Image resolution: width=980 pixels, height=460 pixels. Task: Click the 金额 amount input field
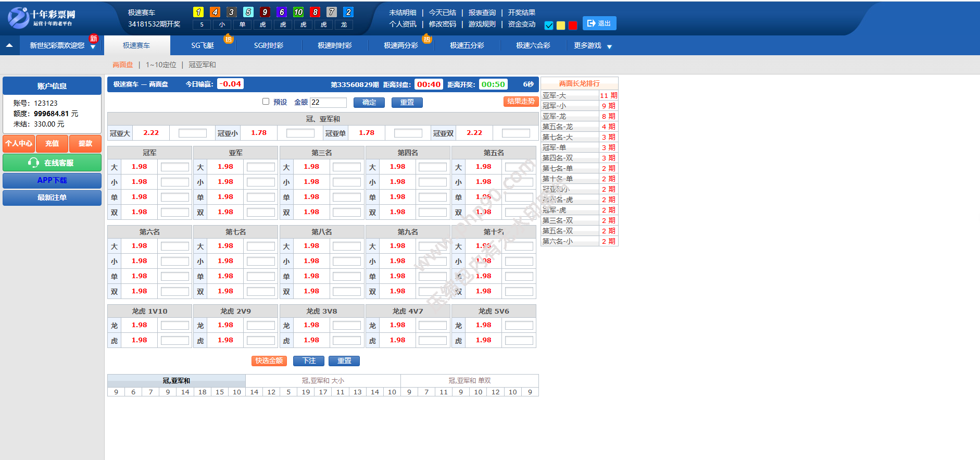pyautogui.click(x=328, y=103)
